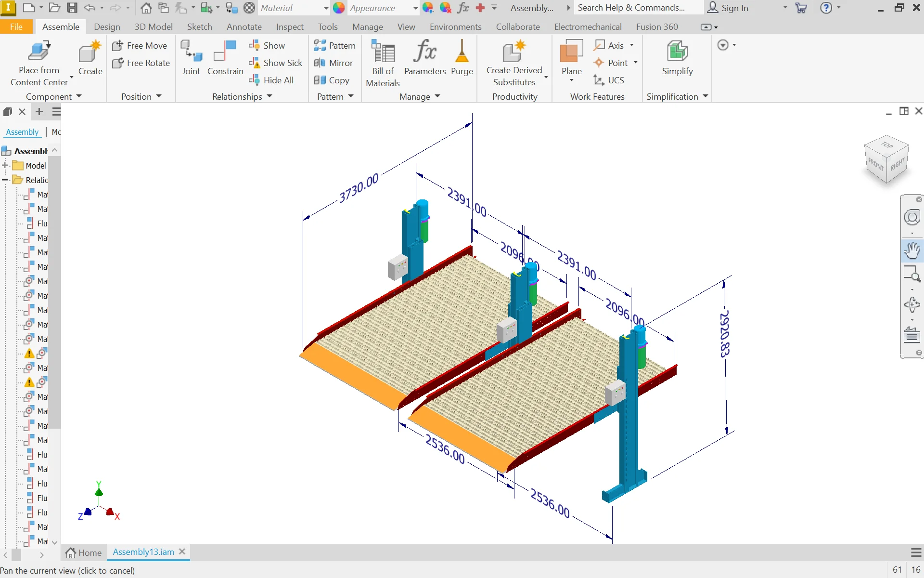
Task: Click Show Sick relationships
Action: pos(275,63)
